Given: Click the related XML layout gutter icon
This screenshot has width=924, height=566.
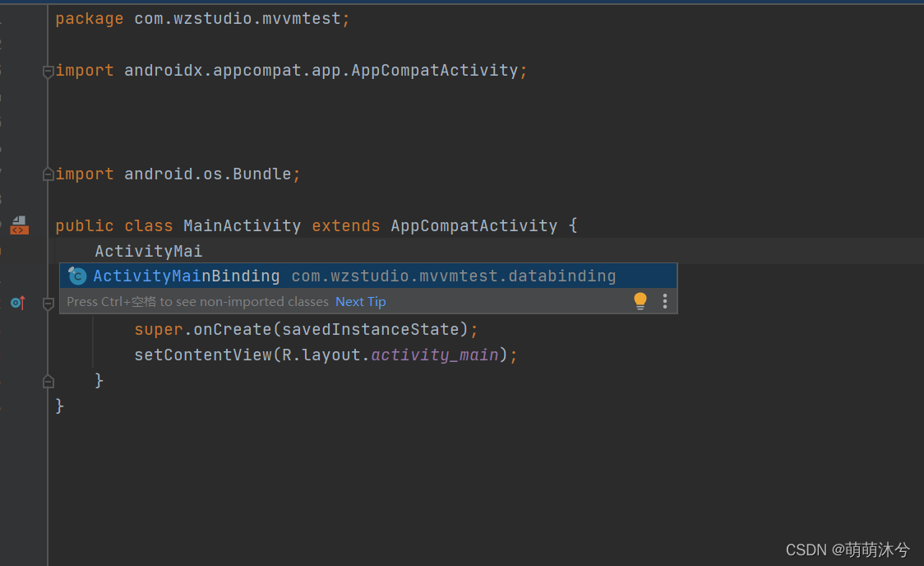Looking at the screenshot, I should click(19, 225).
